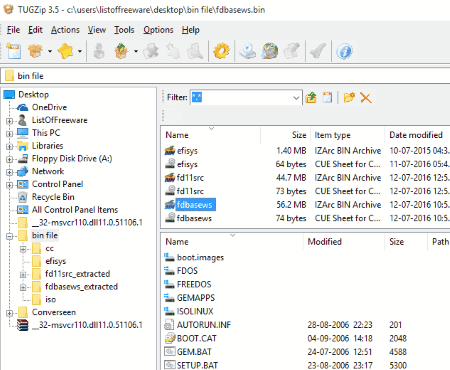Select the __32-msvcr110.dll archive tree item
Image resolution: width=450 pixels, height=370 pixels.
[x=87, y=325]
